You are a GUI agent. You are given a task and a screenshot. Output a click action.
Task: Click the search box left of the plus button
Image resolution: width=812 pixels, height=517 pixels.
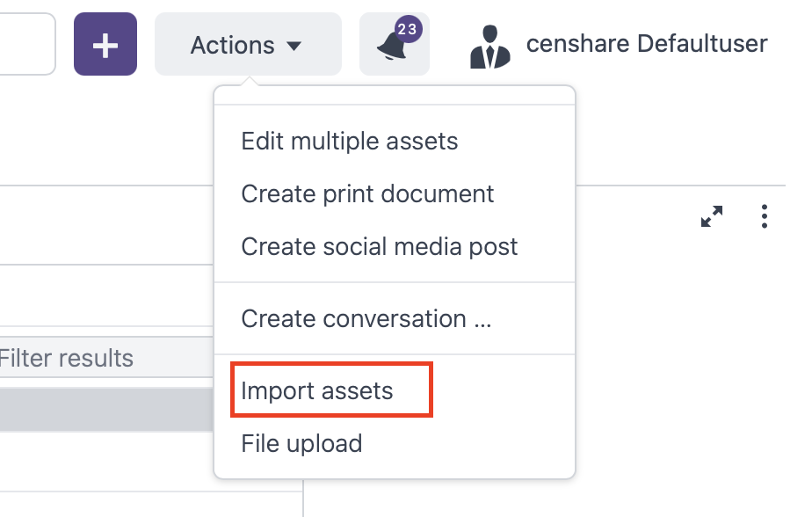pos(26,45)
